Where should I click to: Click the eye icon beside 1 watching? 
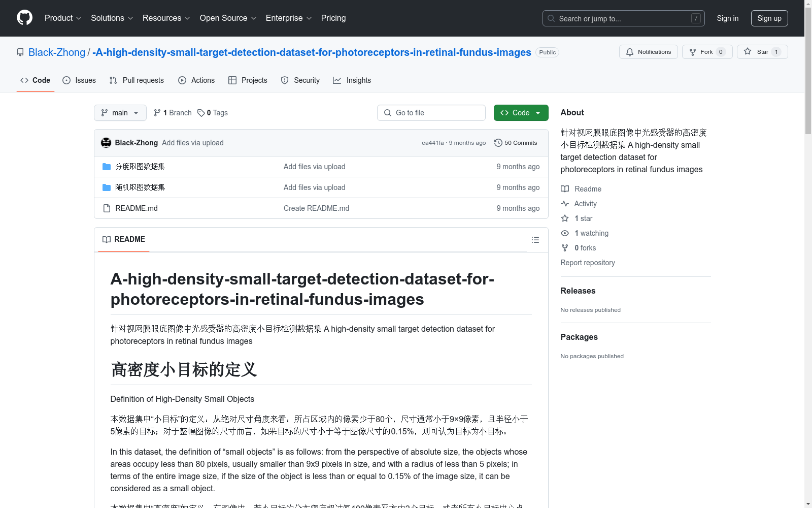[565, 233]
